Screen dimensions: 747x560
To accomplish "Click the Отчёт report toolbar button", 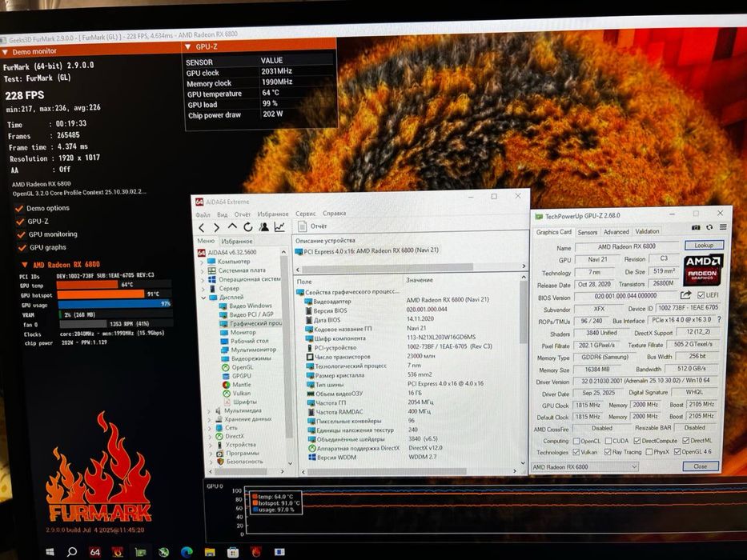I will point(312,226).
